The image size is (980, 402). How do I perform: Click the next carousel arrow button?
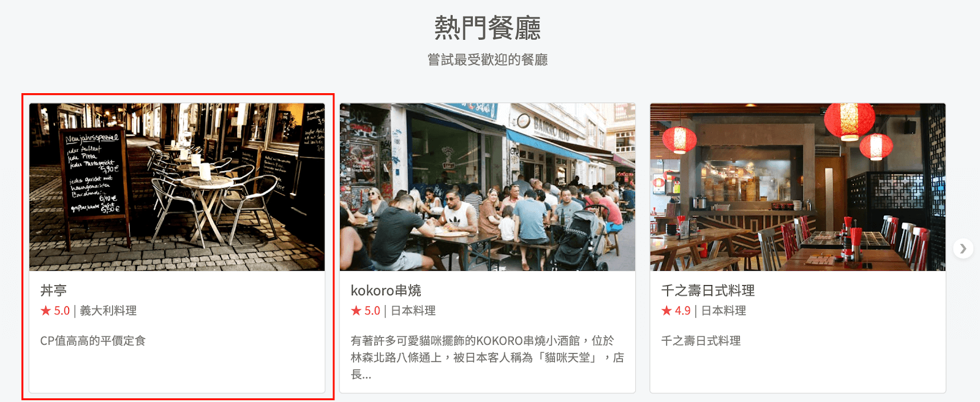click(963, 248)
